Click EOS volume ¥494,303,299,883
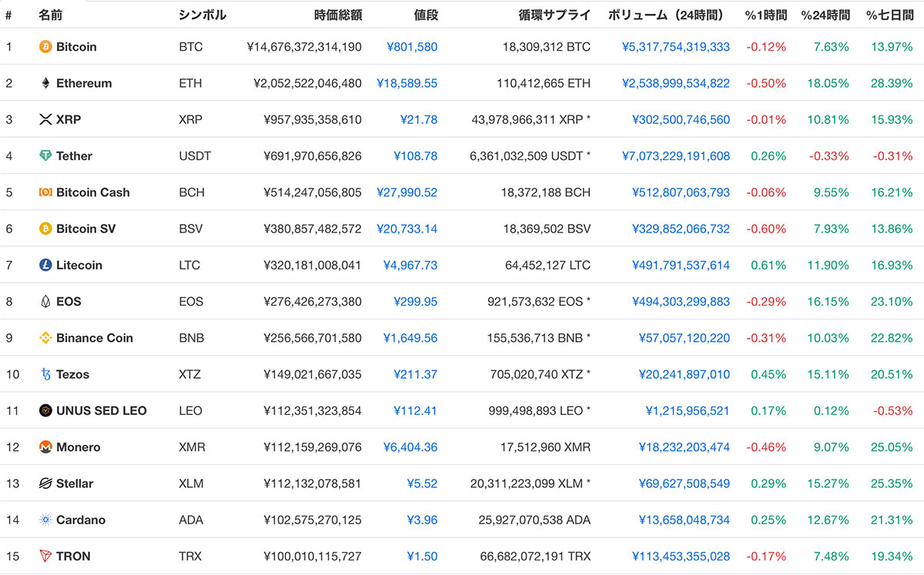 pyautogui.click(x=681, y=302)
